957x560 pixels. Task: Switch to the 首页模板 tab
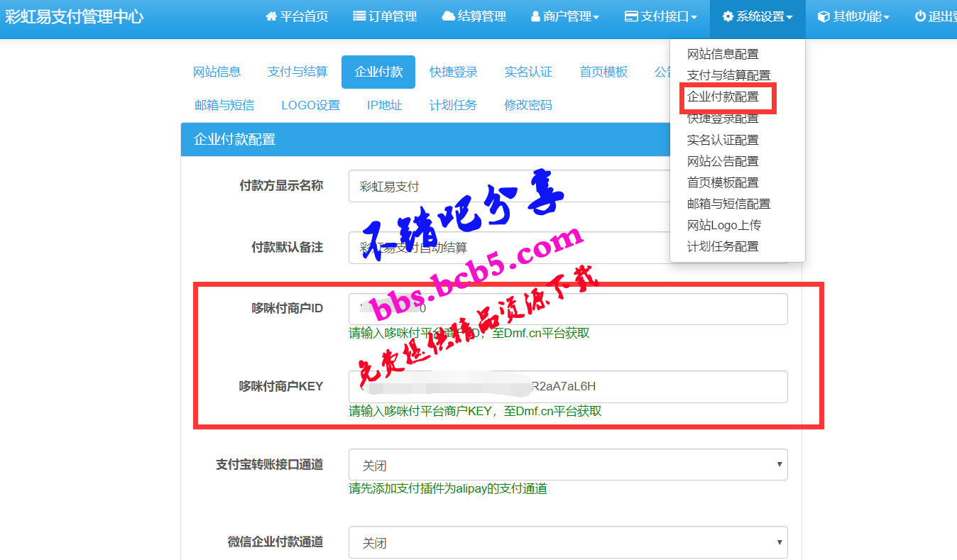tap(604, 72)
